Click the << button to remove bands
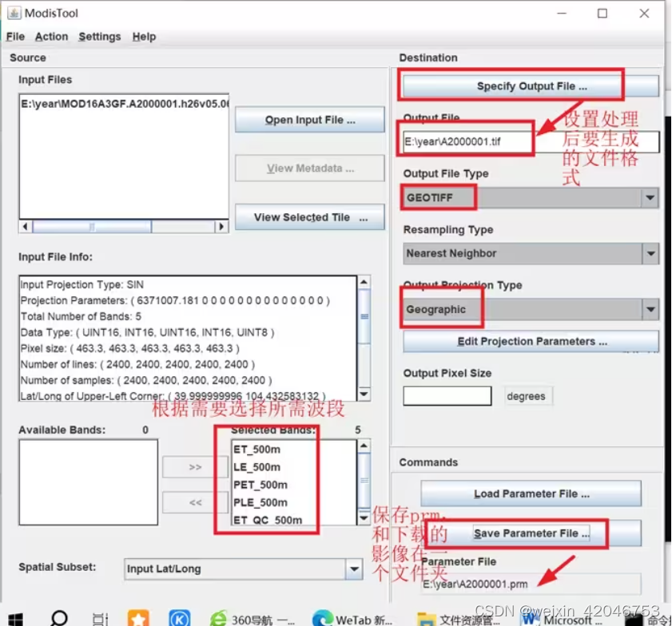Image resolution: width=672 pixels, height=626 pixels. (x=196, y=503)
